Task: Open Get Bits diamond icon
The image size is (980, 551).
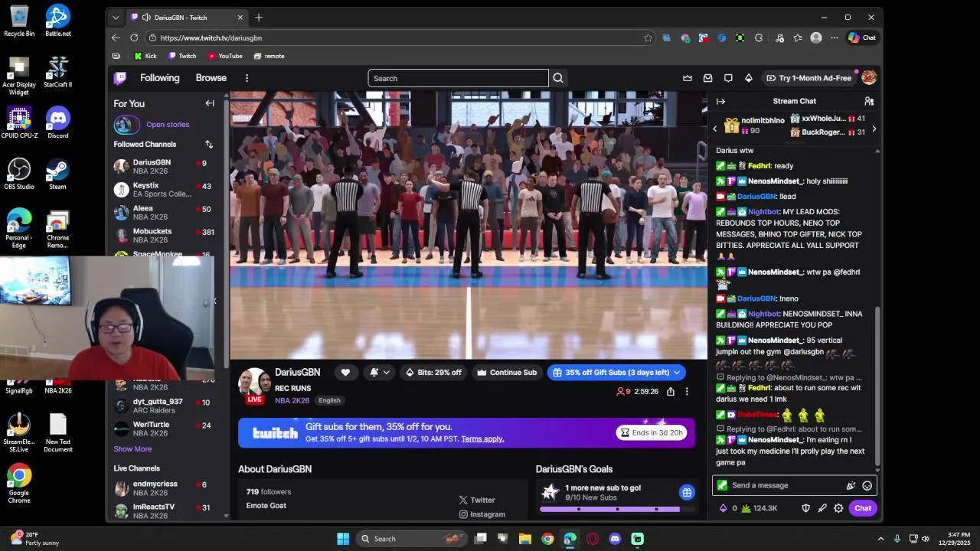Action: 749,78
